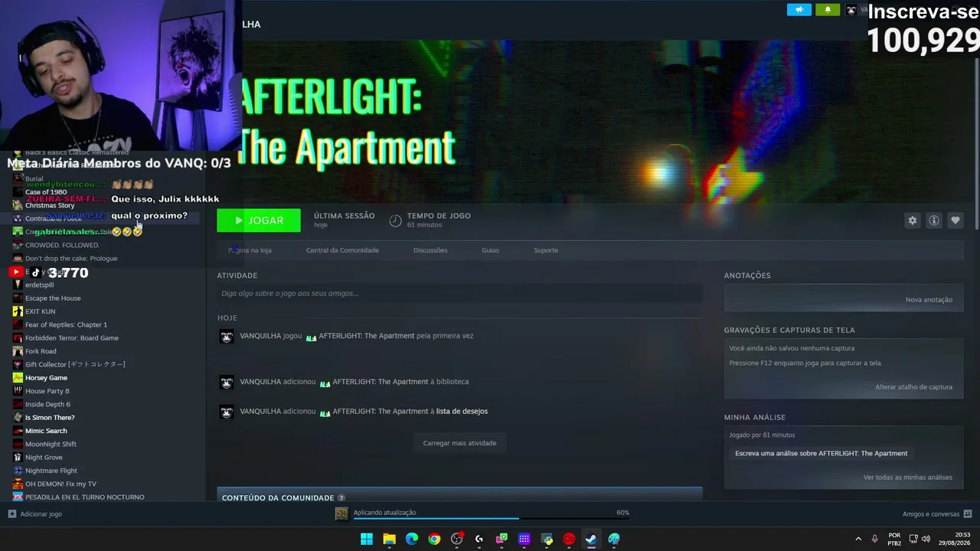Select PESADILLA EN EL TURNO NOCTURNO
The height and width of the screenshot is (551, 980).
[x=84, y=497]
